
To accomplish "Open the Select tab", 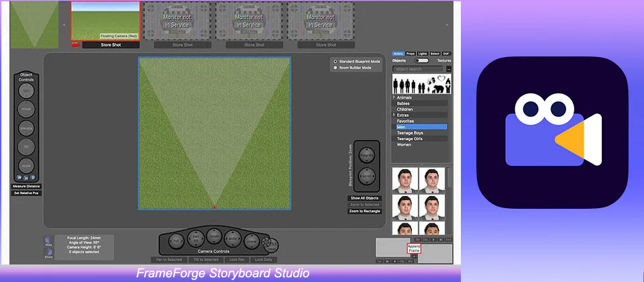I will pyautogui.click(x=435, y=54).
